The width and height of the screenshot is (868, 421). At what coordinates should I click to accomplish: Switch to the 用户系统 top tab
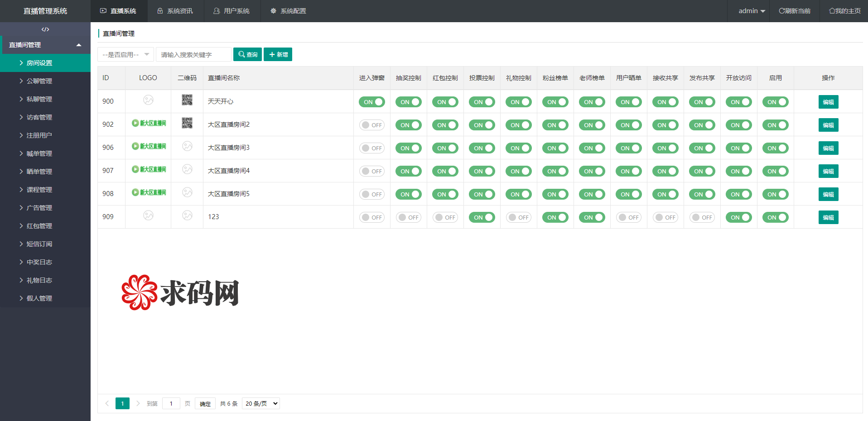232,11
